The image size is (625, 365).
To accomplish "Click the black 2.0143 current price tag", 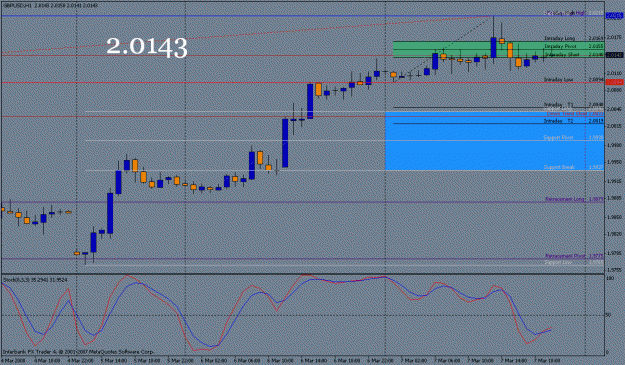I will pos(614,55).
